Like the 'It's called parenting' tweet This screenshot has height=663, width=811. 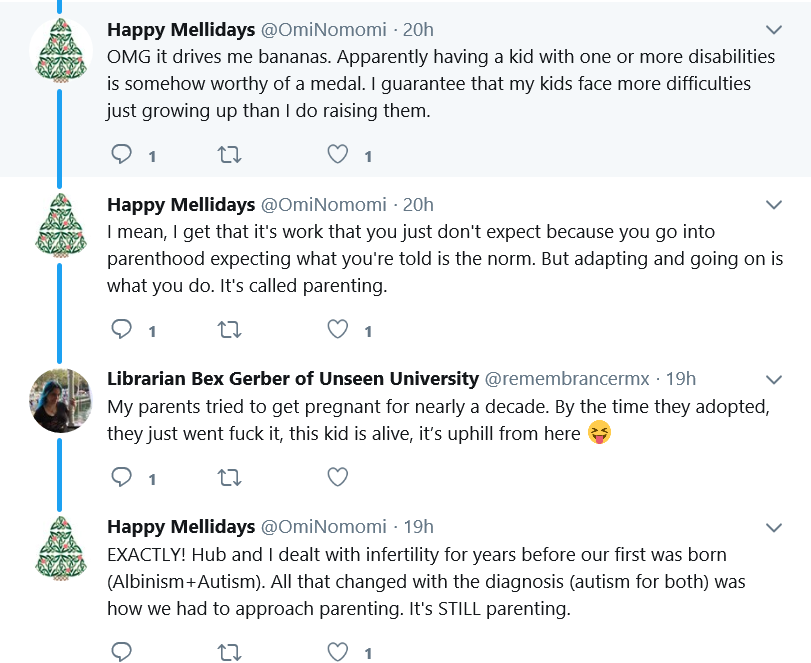(338, 329)
